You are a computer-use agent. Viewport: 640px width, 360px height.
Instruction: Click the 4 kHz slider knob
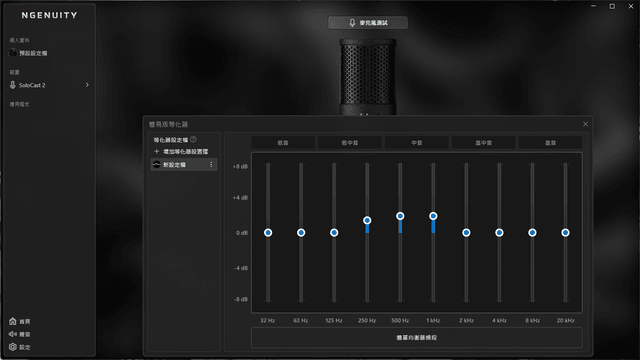pos(499,233)
